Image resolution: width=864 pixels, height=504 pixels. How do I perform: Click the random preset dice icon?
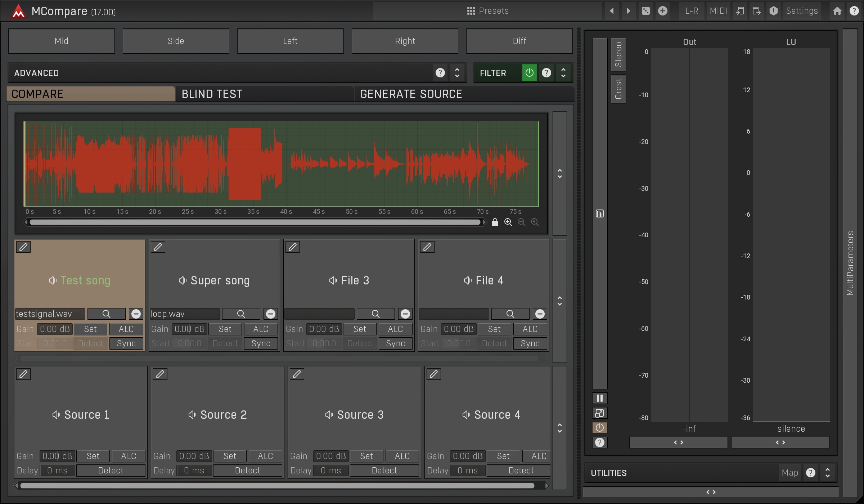(x=646, y=11)
